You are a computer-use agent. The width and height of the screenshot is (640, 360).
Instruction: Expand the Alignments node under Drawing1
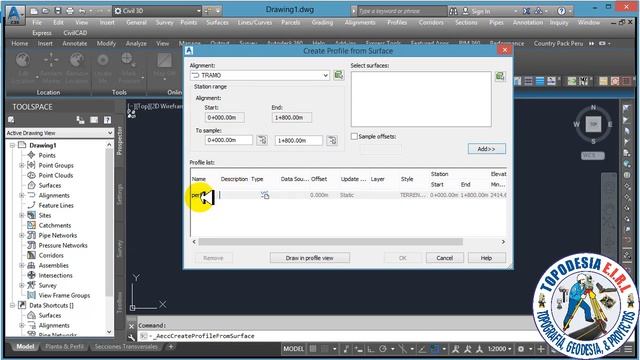tap(22, 196)
